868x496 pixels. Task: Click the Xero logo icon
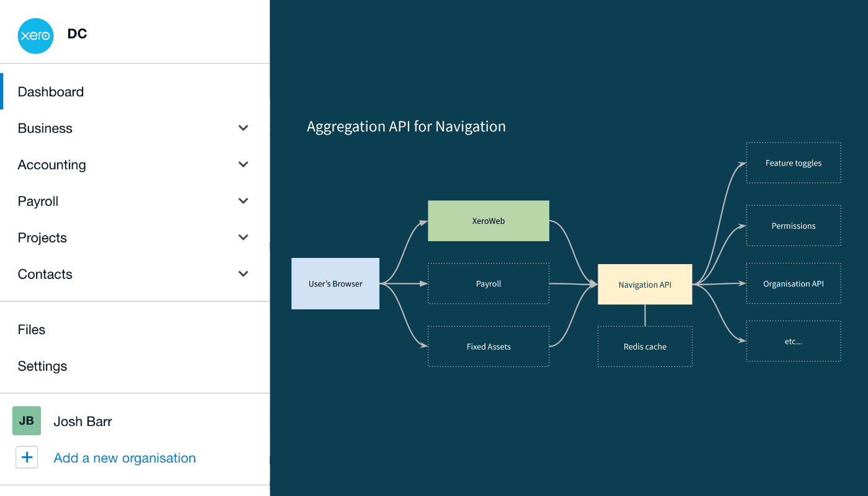[x=35, y=36]
